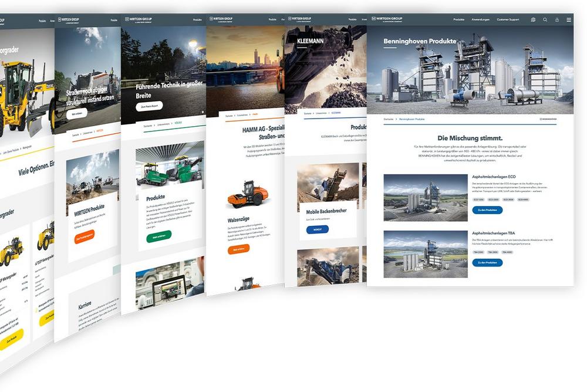The height and width of the screenshot is (392, 587).
Task: Open Produkte menu on Benninghoven page
Action: (458, 19)
